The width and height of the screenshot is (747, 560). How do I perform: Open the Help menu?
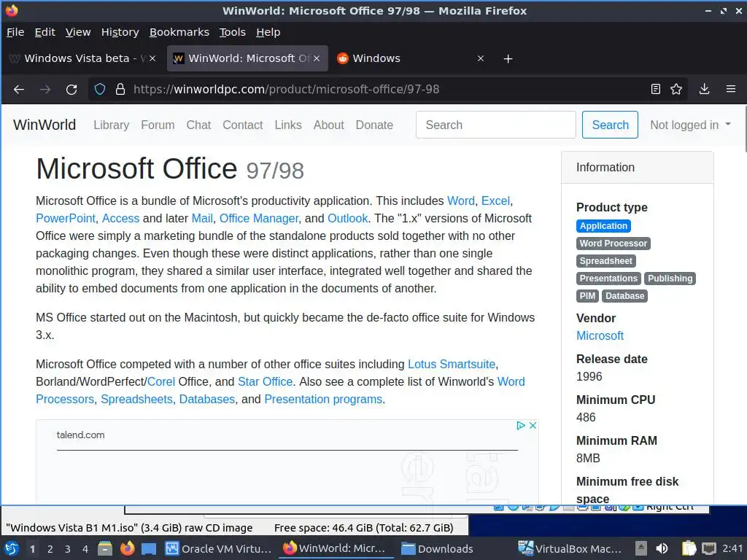(268, 32)
